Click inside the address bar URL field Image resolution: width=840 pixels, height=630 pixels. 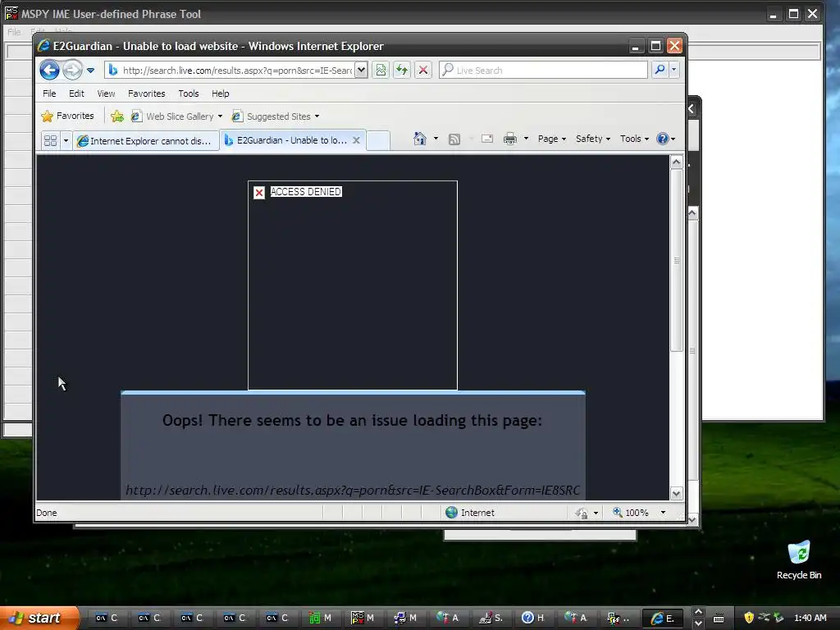236,71
